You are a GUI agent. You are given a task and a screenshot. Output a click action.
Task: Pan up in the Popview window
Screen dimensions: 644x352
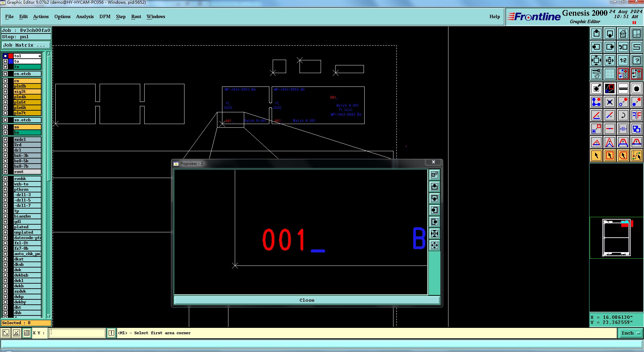pyautogui.click(x=435, y=187)
